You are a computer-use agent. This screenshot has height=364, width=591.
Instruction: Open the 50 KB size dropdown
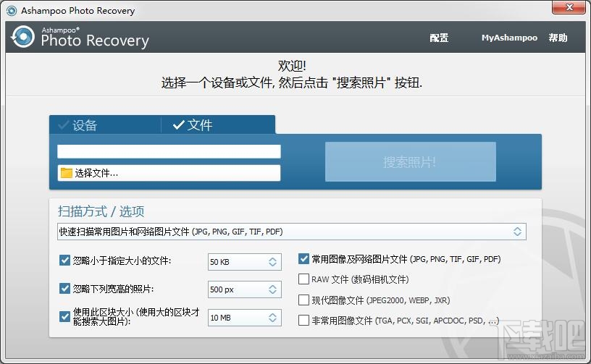(245, 262)
